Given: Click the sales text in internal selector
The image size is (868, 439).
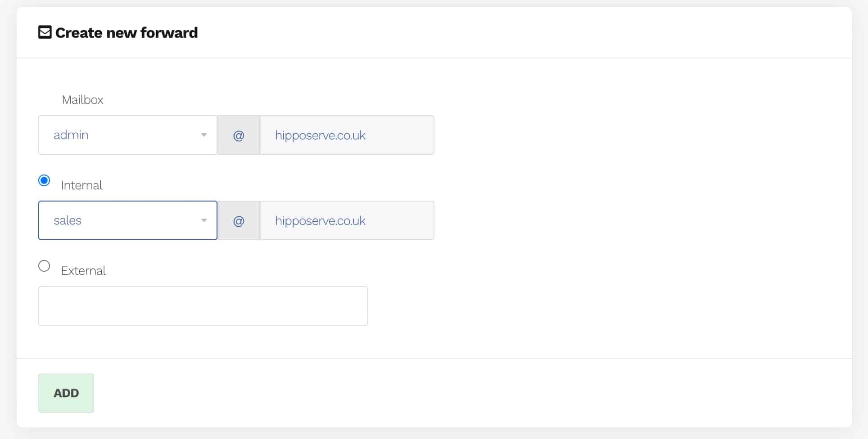Looking at the screenshot, I should (x=68, y=220).
